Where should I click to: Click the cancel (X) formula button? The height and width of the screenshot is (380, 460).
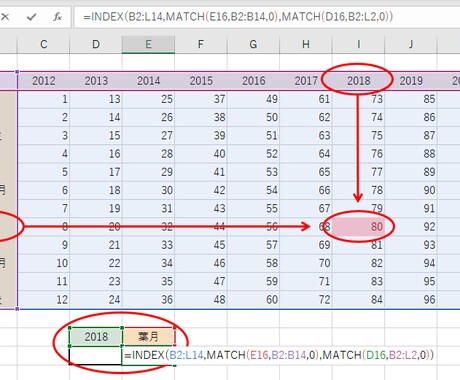(x=5, y=17)
